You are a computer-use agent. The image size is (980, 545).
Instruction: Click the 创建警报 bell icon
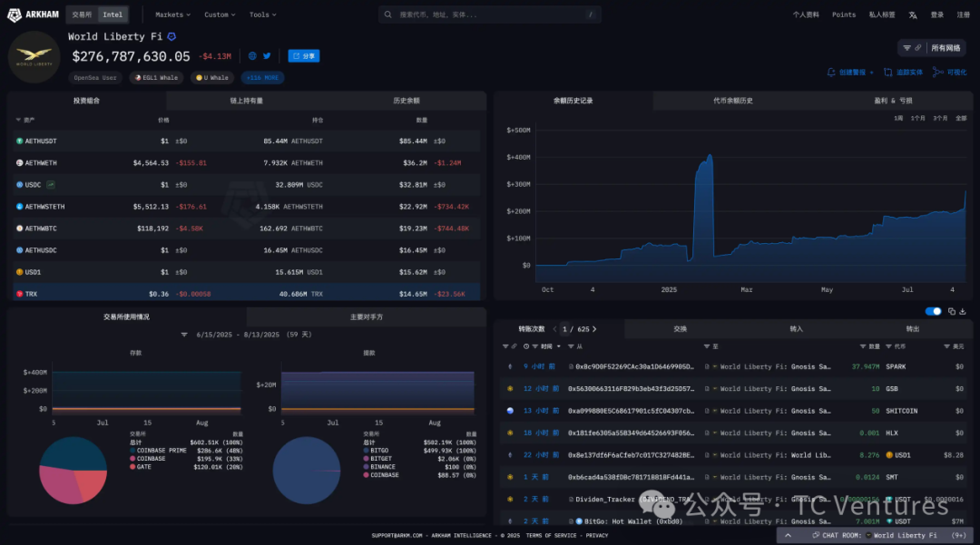pyautogui.click(x=831, y=73)
